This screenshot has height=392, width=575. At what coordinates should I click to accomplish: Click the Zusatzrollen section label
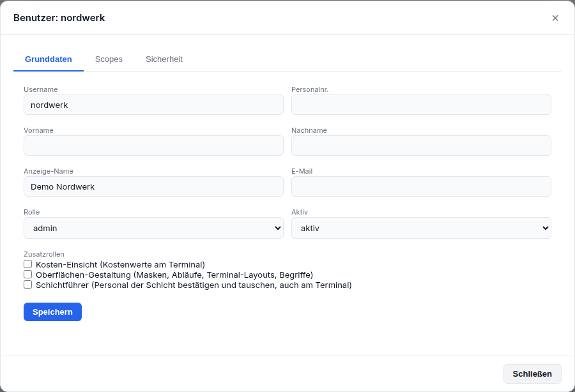(44, 254)
